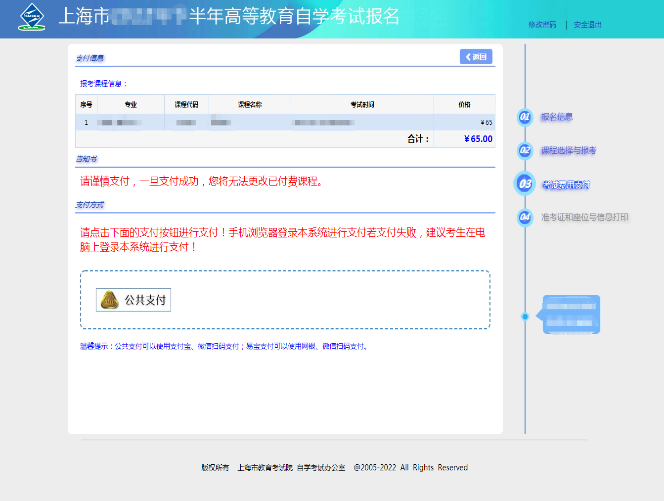Click the site logo in the header
The height and width of the screenshot is (501, 664).
[33, 19]
